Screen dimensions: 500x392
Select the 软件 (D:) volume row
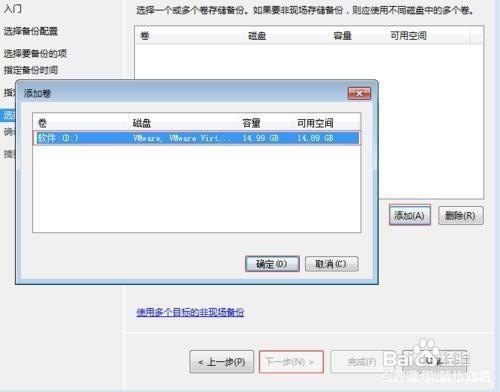click(197, 138)
